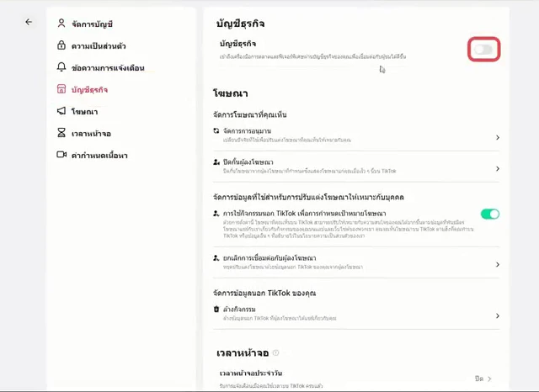Click the bell icon for notifications
Image resolution: width=539 pixels, height=392 pixels.
(x=61, y=67)
